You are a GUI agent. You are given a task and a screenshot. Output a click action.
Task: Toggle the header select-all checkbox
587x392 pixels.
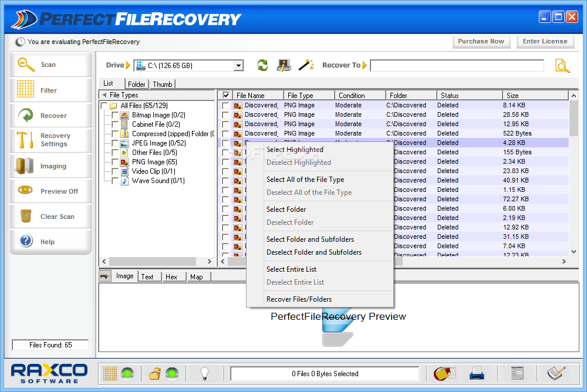226,95
